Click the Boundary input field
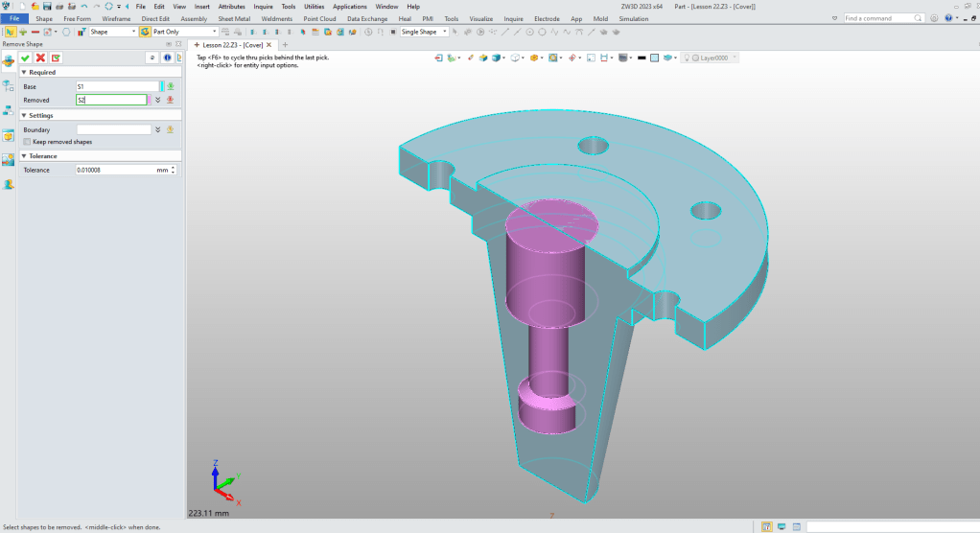 point(113,129)
